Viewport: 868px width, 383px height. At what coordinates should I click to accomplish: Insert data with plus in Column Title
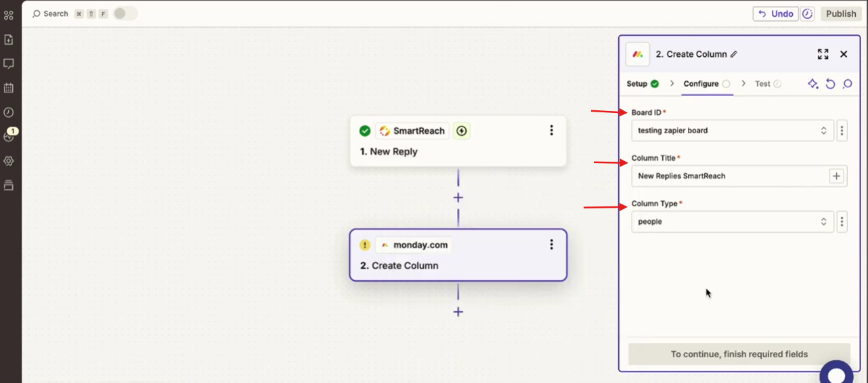(x=837, y=176)
